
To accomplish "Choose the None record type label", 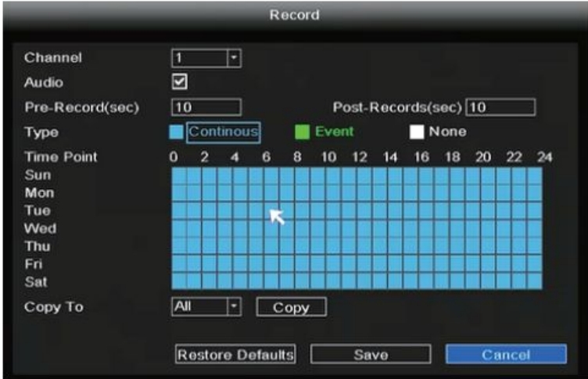I will (447, 131).
